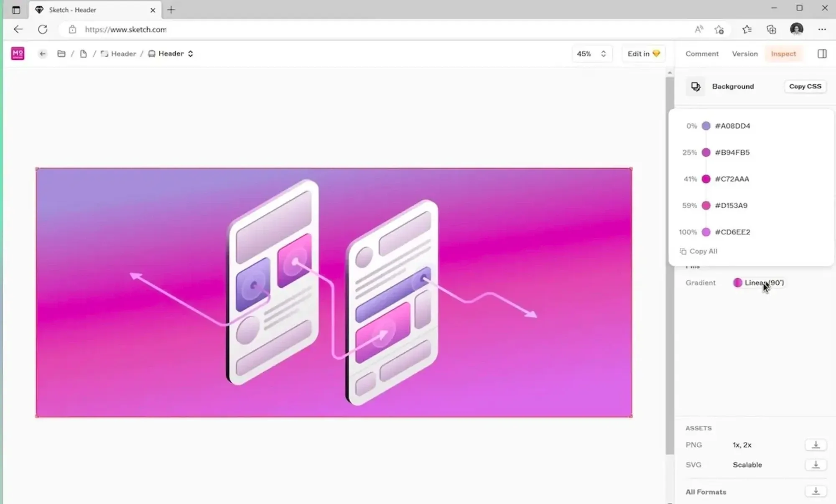Open the browser profile avatar
836x504 pixels.
(796, 29)
